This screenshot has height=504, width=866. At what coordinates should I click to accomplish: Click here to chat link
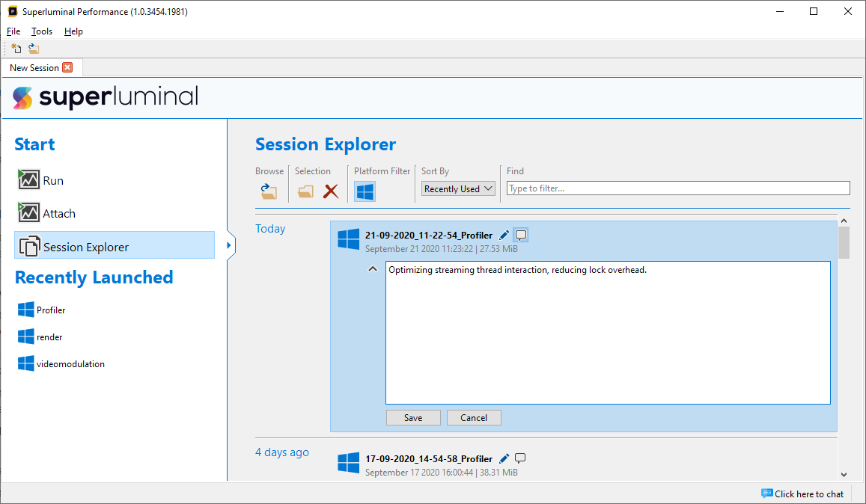(x=802, y=494)
